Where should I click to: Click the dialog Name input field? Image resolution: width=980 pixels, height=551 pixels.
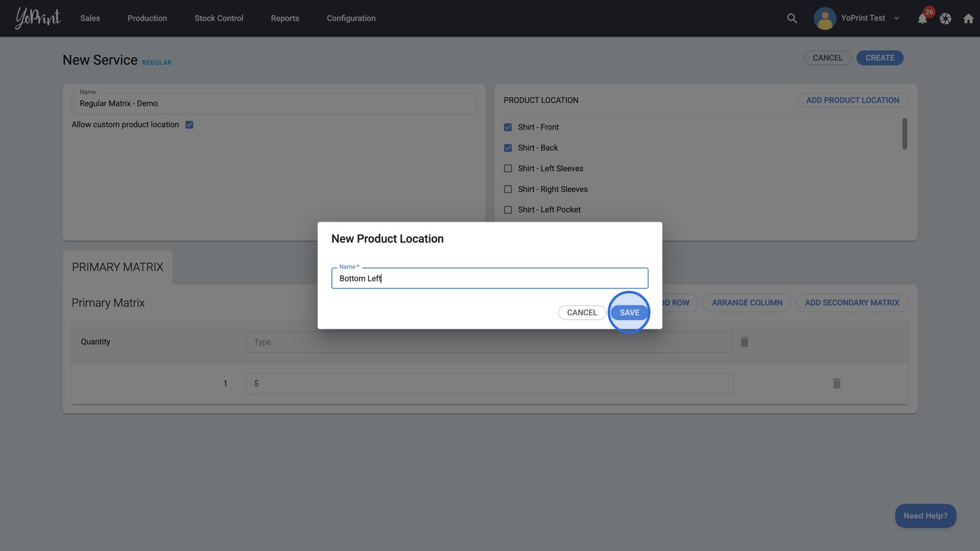click(x=489, y=279)
